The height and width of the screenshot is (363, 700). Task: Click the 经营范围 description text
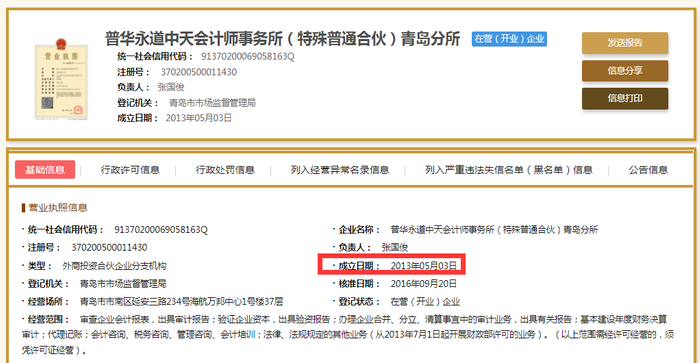[x=348, y=335]
